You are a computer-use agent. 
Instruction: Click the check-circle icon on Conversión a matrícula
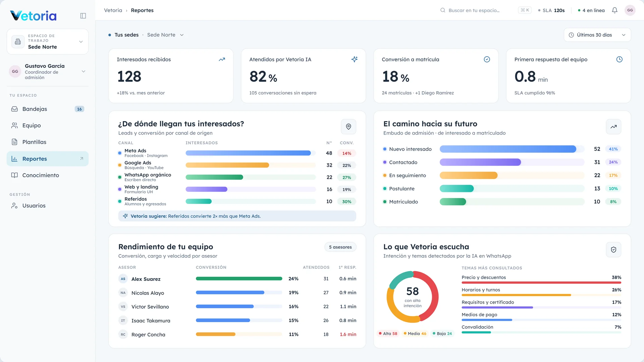(487, 59)
